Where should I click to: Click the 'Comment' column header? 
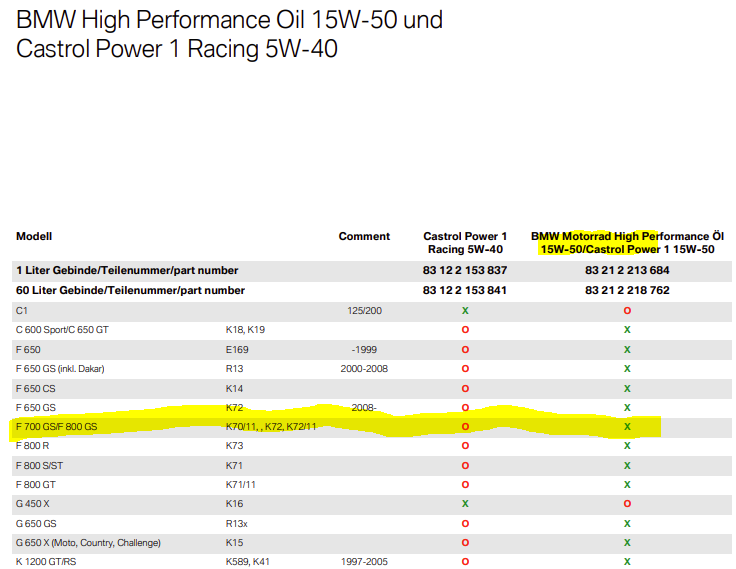click(x=364, y=236)
